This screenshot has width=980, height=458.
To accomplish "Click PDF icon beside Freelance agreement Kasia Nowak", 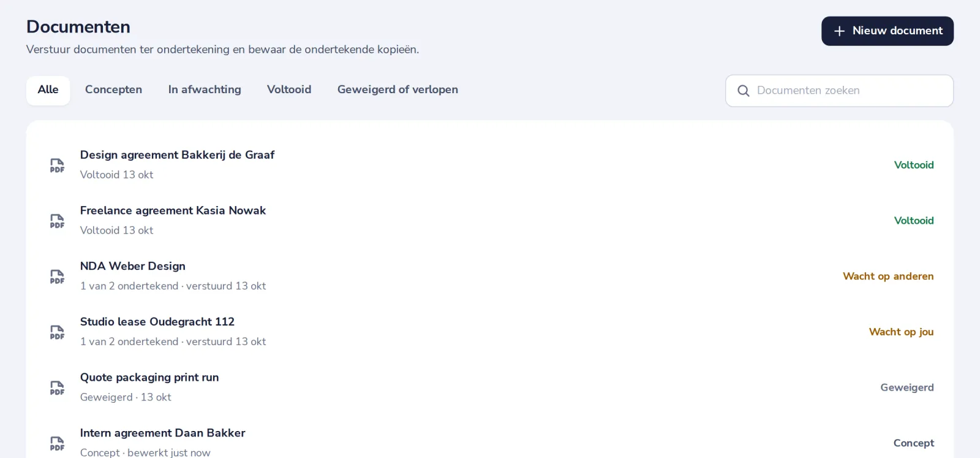I will pyautogui.click(x=57, y=221).
